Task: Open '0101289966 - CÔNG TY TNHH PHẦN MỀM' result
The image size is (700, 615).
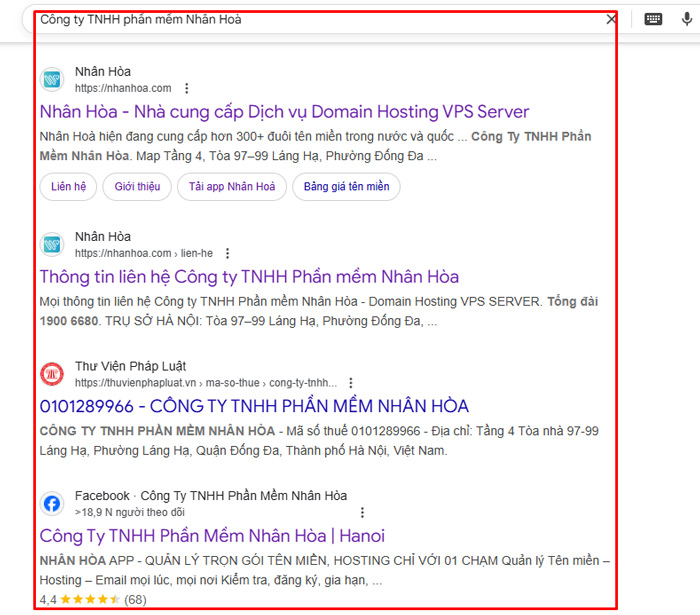Action: pos(254,406)
